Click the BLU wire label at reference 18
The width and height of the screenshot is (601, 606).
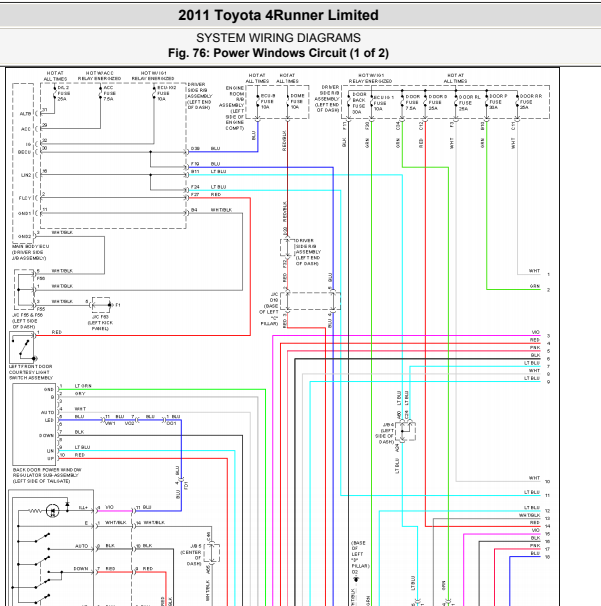pyautogui.click(x=535, y=554)
